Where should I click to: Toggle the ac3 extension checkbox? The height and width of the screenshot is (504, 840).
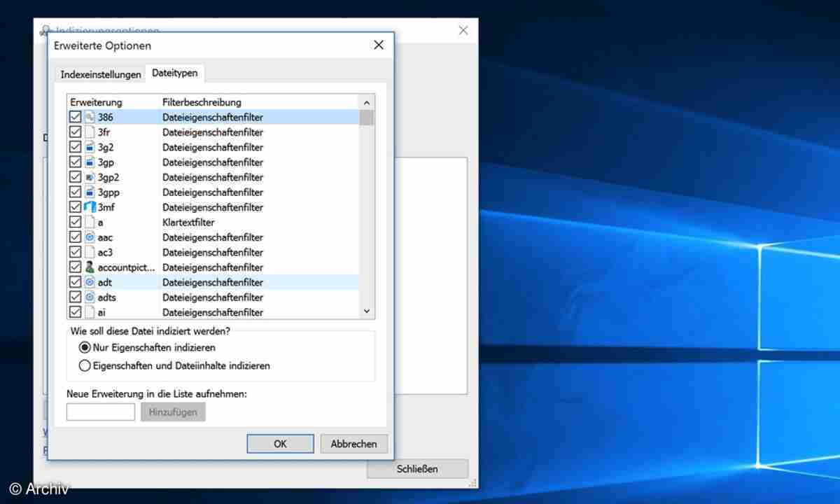click(76, 253)
